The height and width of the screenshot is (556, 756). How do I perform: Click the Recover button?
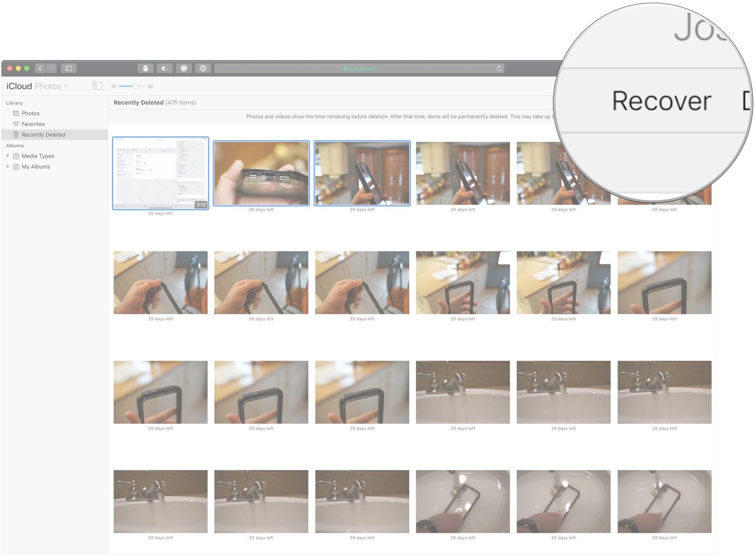click(661, 101)
